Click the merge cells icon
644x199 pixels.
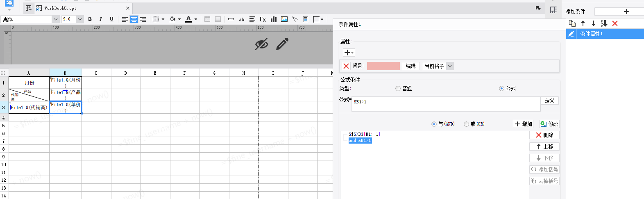(x=207, y=19)
